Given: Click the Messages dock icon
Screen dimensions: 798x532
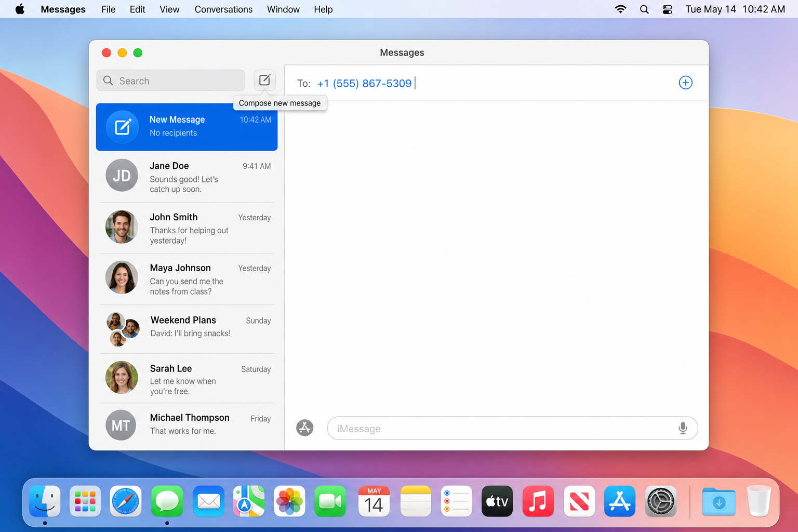Looking at the screenshot, I should (167, 501).
